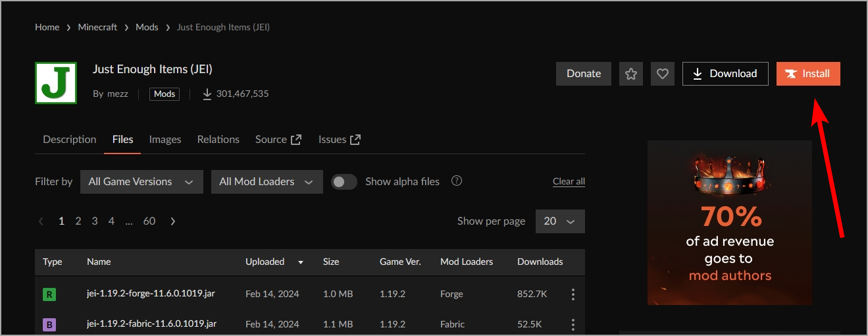
Task: Go to page 3 of files
Action: [95, 221]
